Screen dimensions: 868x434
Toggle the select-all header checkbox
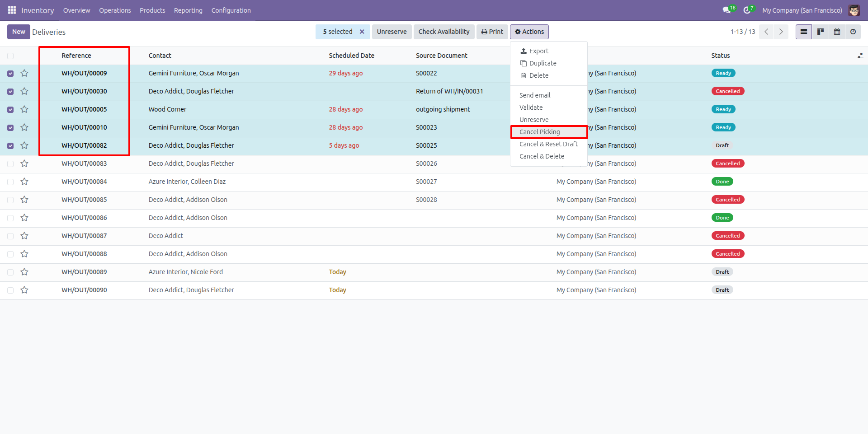point(10,56)
